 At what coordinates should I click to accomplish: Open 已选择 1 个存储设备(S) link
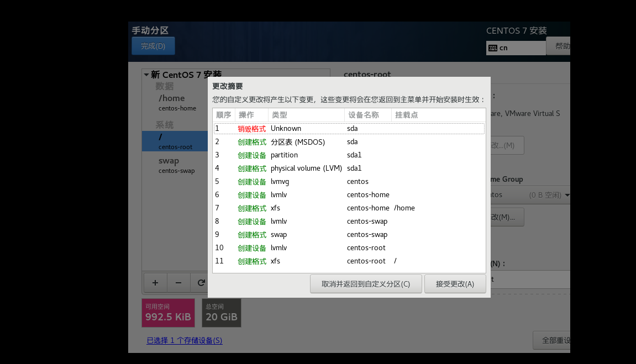point(185,340)
